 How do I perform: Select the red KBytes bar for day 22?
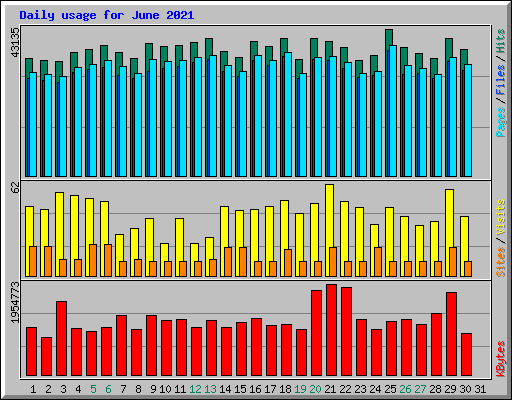point(347,331)
